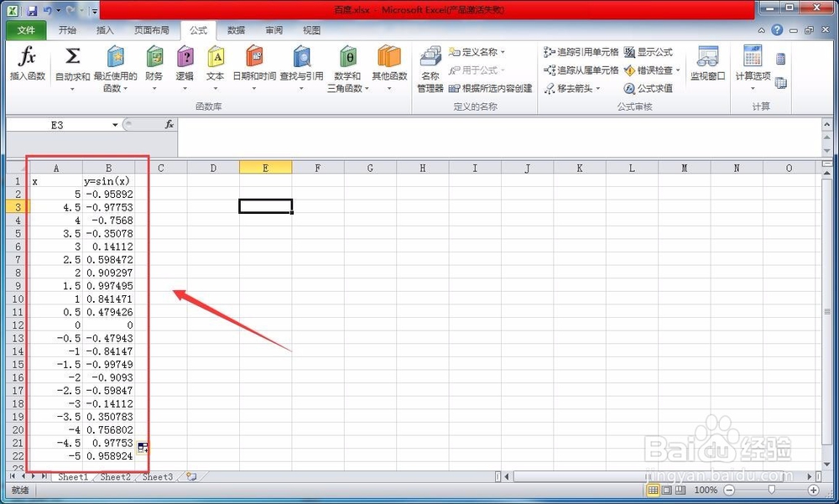
Task: Select the Sheet3 worksheet tab
Action: pyautogui.click(x=158, y=476)
